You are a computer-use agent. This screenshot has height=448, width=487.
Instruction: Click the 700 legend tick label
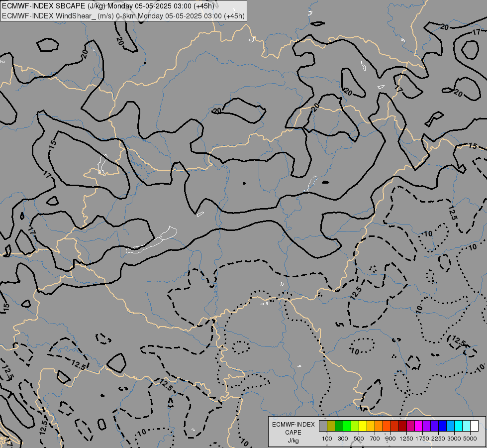click(375, 439)
